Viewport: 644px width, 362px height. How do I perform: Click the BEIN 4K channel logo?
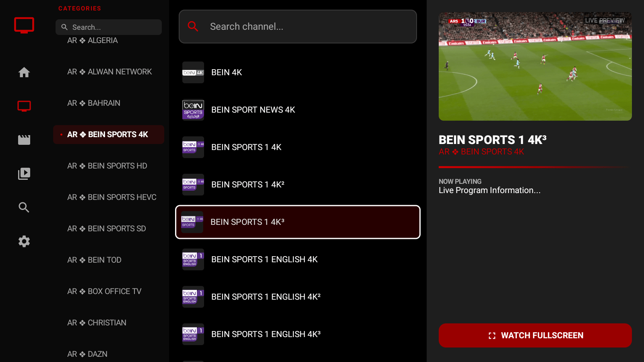click(x=193, y=72)
